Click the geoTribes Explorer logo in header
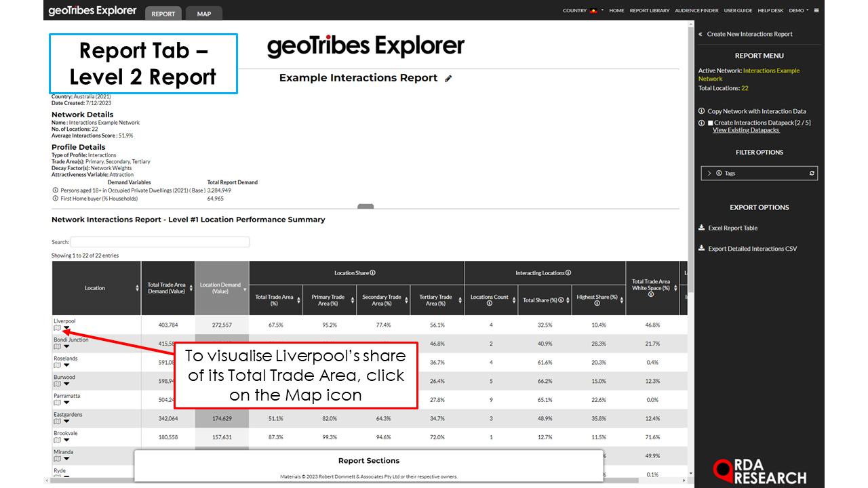This screenshot has width=868, height=488. [92, 12]
